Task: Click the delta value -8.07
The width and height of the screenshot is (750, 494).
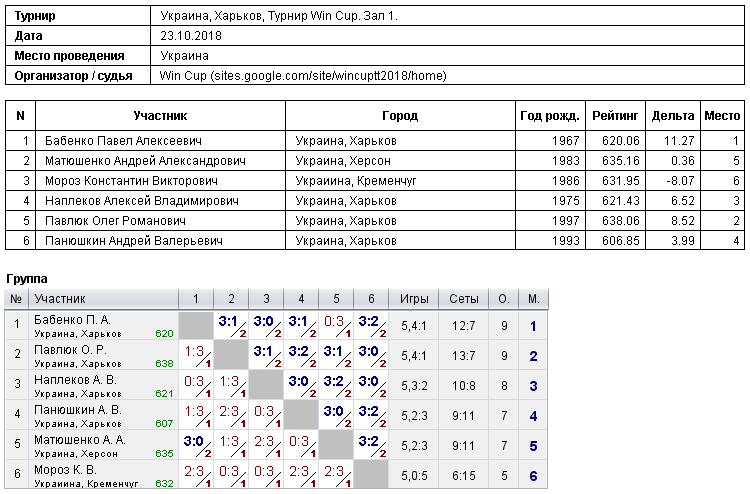Action: coord(679,181)
